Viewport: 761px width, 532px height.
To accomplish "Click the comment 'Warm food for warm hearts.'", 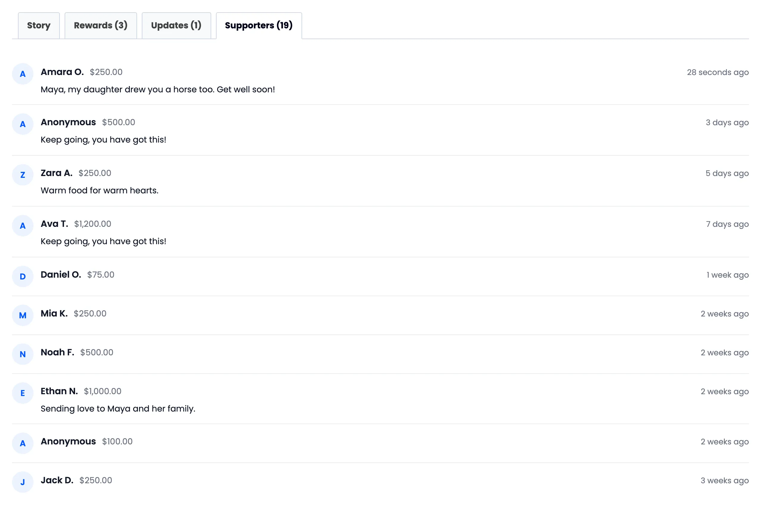I will click(99, 190).
